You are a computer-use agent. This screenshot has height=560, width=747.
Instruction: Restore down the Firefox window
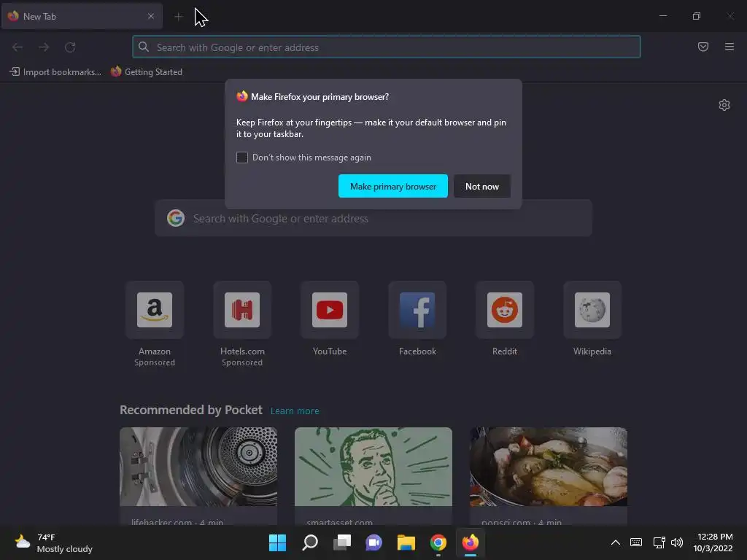click(x=697, y=16)
